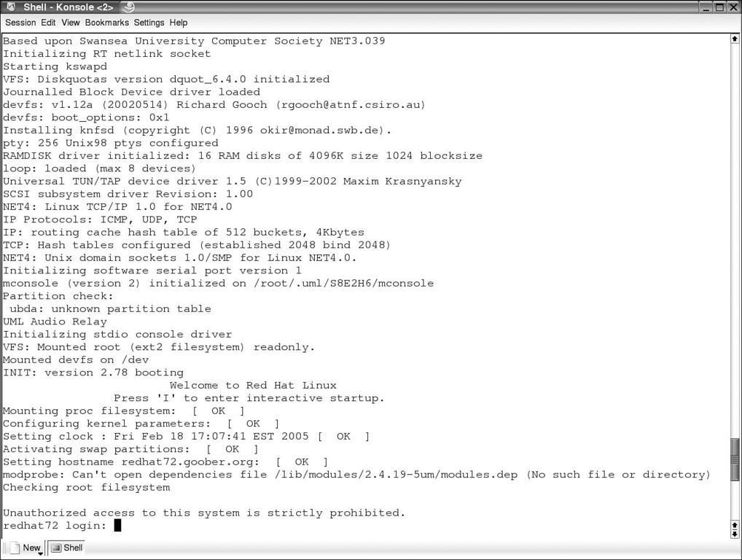Click the scroll down arrow at bottom right
742x560 pixels.
(735, 534)
